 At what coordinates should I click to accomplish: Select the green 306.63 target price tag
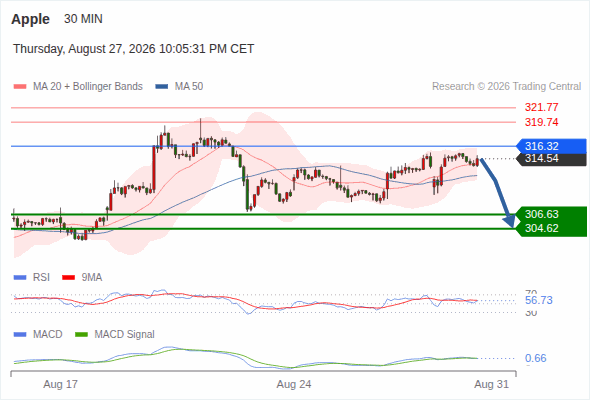pos(552,214)
